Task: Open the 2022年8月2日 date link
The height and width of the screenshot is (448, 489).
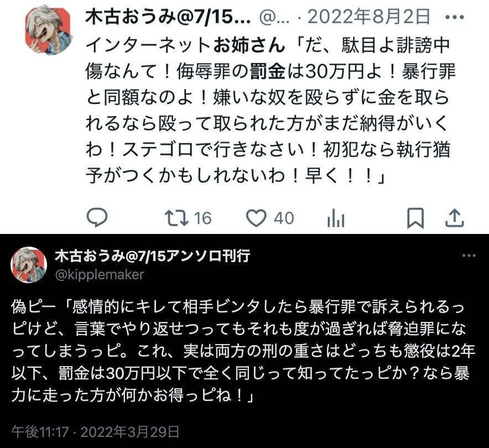Action: coord(368,17)
